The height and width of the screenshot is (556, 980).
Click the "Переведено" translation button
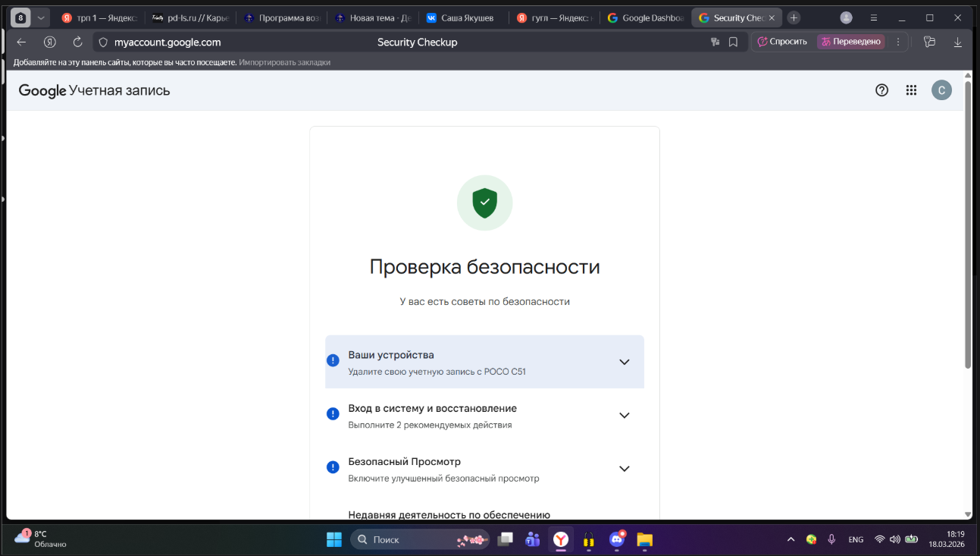click(850, 42)
